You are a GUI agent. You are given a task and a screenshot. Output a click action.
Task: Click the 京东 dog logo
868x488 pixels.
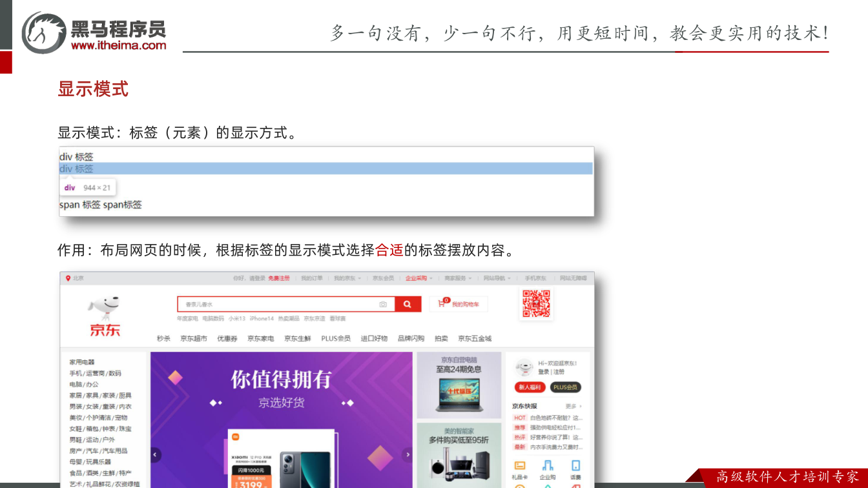coord(105,316)
